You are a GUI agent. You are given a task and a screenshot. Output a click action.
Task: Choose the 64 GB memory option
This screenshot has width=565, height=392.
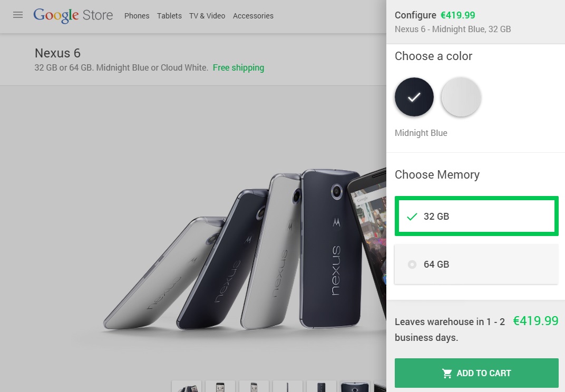pos(476,264)
